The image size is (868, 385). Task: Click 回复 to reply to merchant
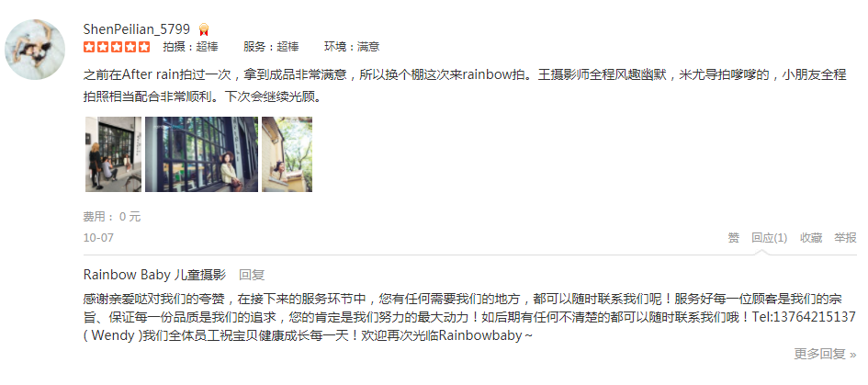(x=252, y=275)
